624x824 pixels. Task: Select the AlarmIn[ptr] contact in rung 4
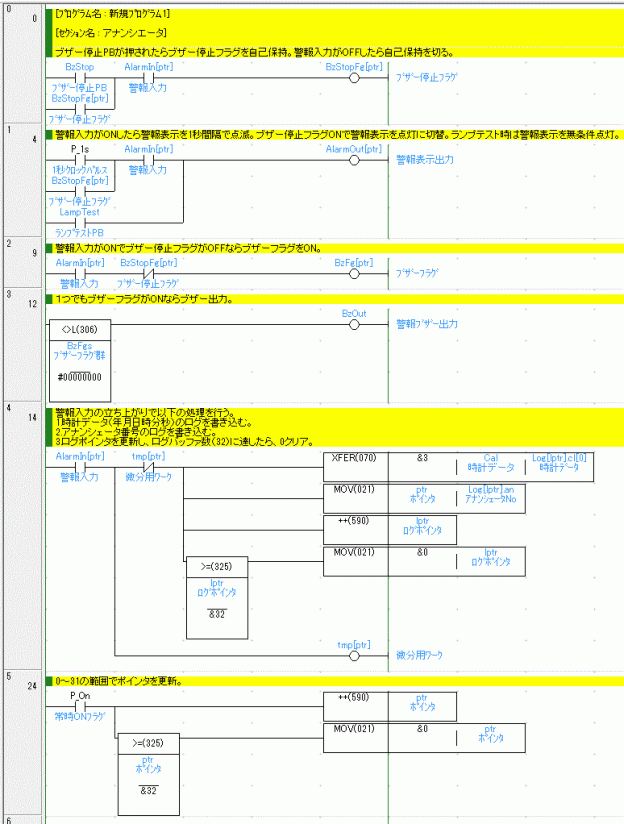80,467
